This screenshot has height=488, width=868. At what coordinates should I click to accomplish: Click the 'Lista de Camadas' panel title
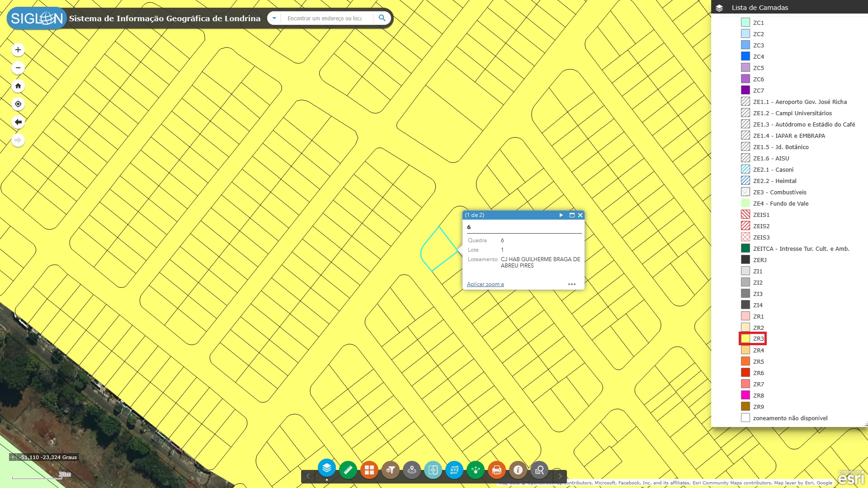coord(759,8)
